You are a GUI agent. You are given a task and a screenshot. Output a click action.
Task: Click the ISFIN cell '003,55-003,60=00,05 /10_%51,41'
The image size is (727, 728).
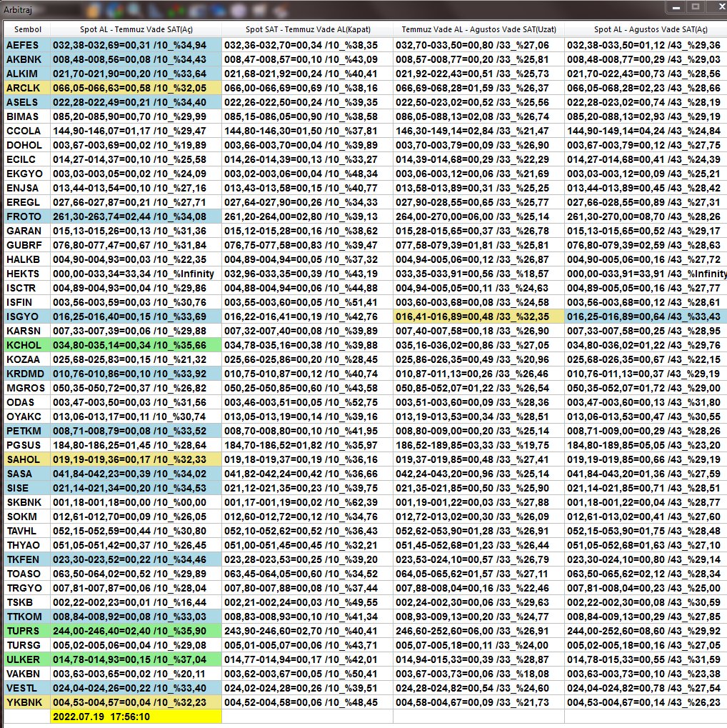pos(307,302)
